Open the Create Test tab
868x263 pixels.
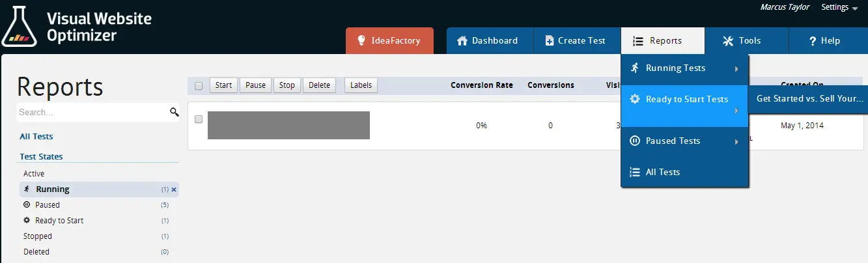[577, 40]
